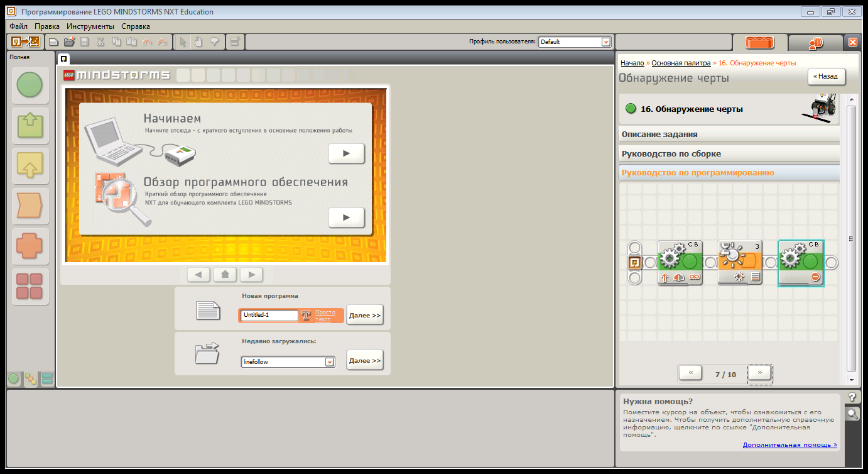Follow the Основная палитра breadcrumb link
The height and width of the screenshot is (474, 868).
coord(681,63)
